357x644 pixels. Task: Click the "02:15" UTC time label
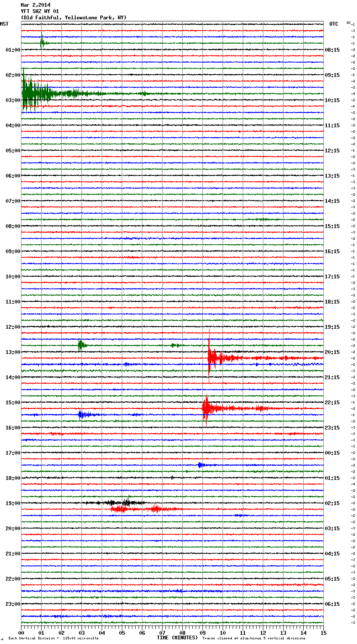tap(332, 503)
